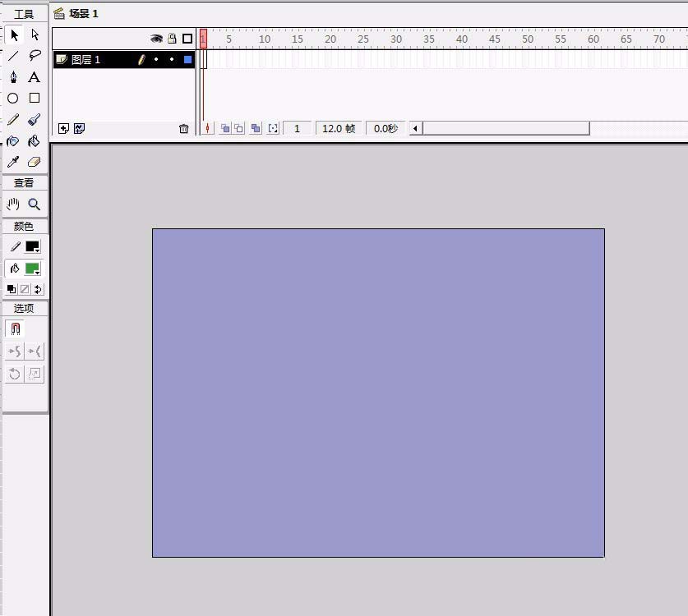Click the lock all layers icon

click(x=172, y=39)
